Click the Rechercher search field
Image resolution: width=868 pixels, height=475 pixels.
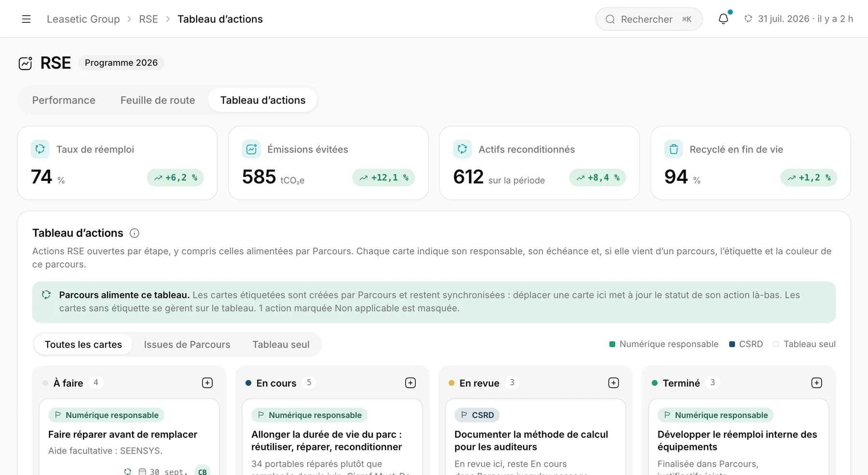click(649, 19)
